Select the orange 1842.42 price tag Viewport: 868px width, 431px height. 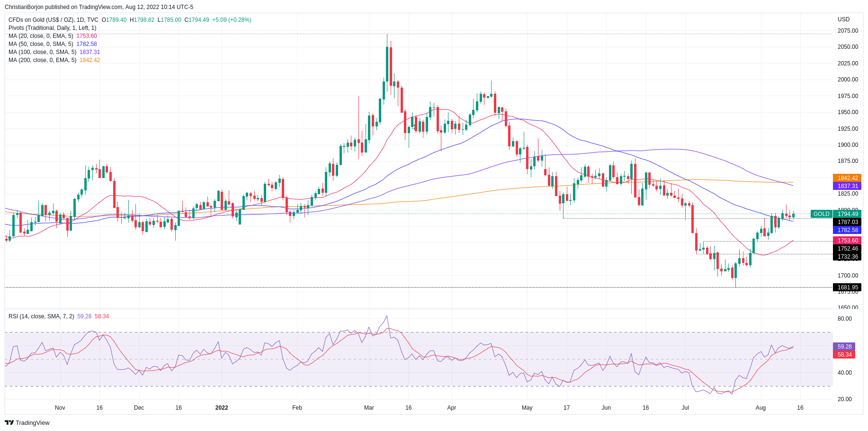847,178
